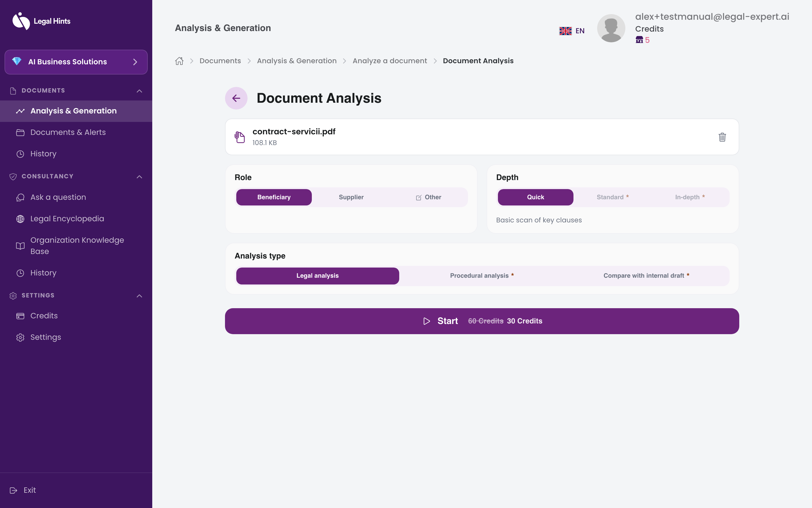The height and width of the screenshot is (508, 812).
Task: Click the Knowledge Base book icon
Action: [x=21, y=246]
